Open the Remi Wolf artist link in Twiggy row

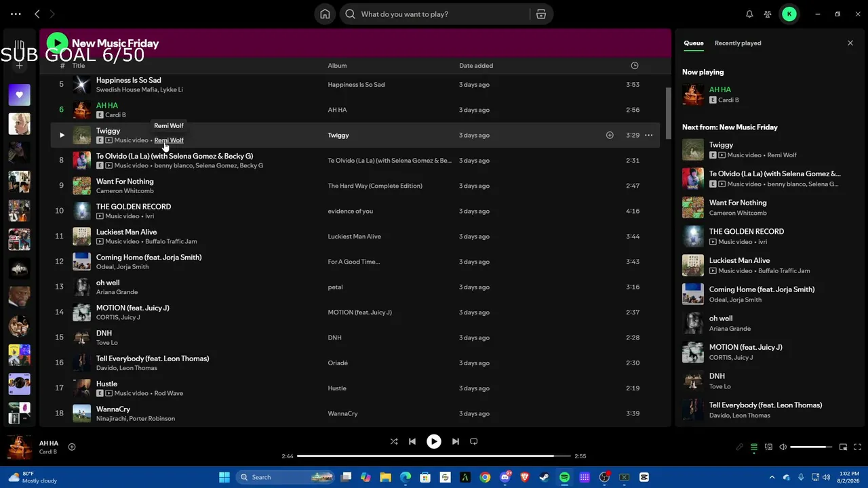(169, 140)
